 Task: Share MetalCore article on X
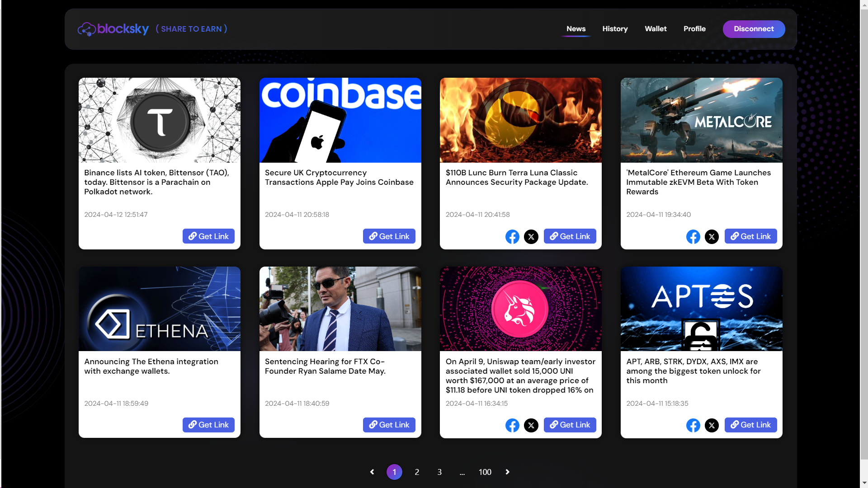coord(712,237)
